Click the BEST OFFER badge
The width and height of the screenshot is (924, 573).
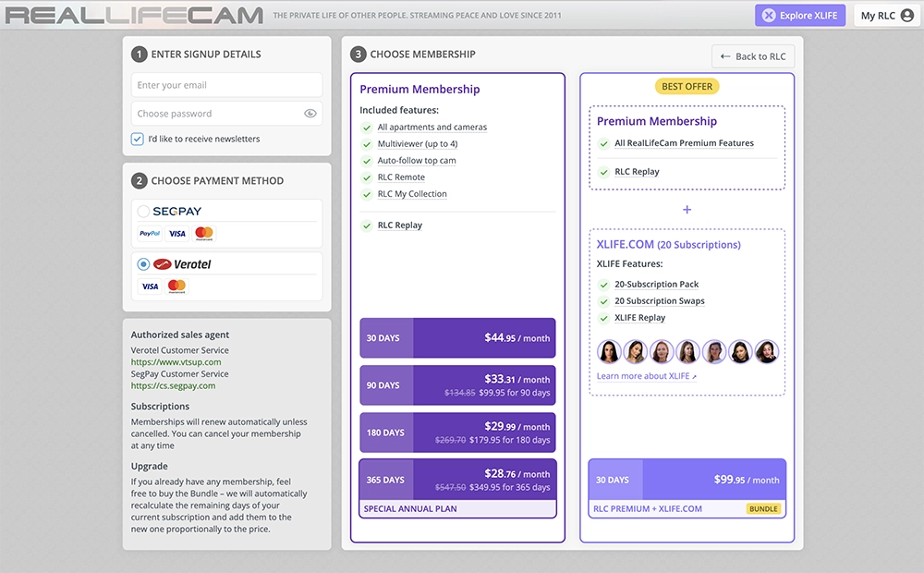point(687,87)
